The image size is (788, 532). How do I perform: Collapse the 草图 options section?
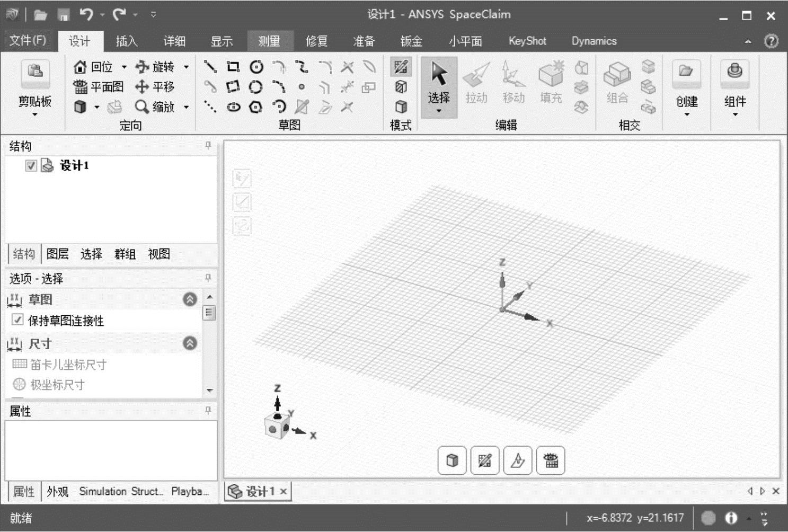pyautogui.click(x=190, y=299)
